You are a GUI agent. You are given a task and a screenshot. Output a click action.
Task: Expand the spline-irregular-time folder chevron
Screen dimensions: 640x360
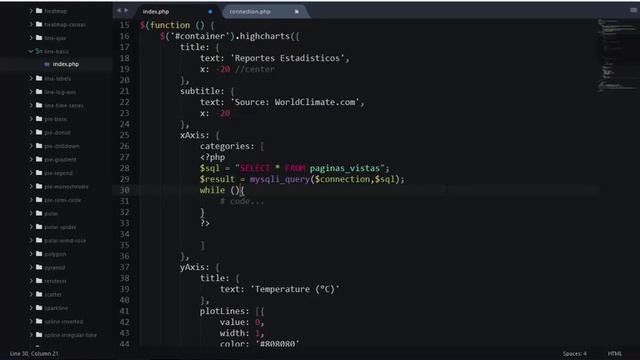pyautogui.click(x=31, y=335)
